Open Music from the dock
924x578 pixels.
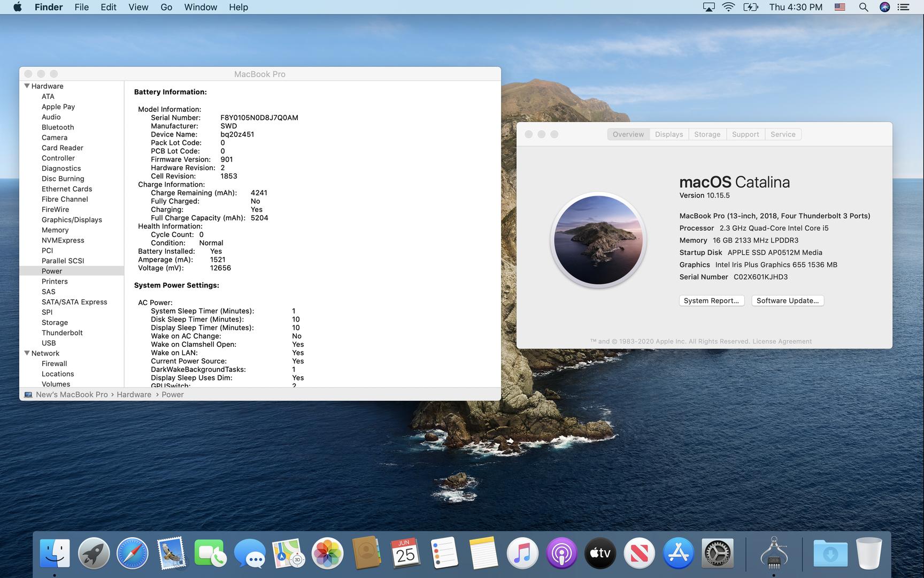click(522, 553)
